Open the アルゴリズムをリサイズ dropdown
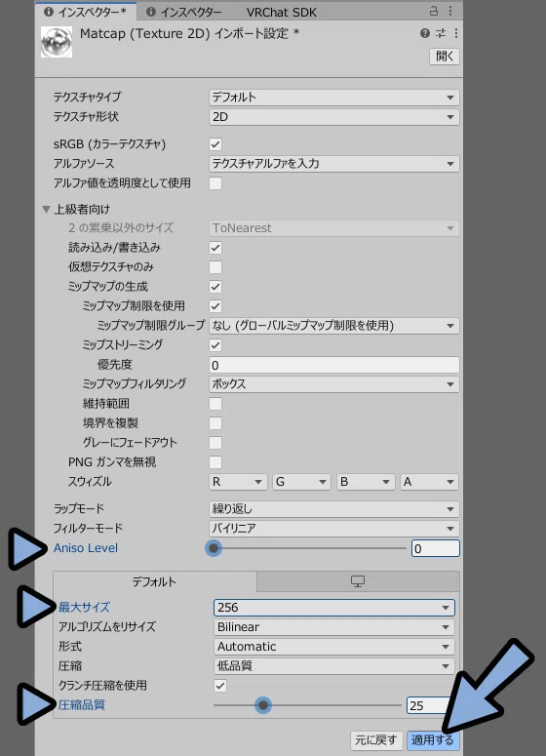This screenshot has height=756, width=546. 334,627
